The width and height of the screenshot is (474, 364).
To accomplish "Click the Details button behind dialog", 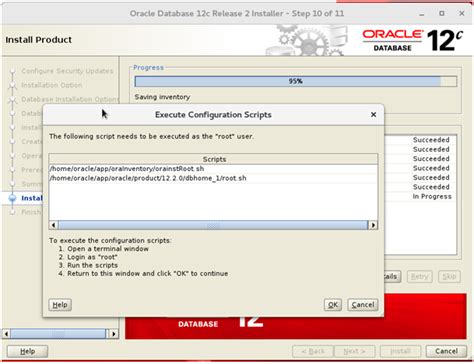I will tap(392, 276).
